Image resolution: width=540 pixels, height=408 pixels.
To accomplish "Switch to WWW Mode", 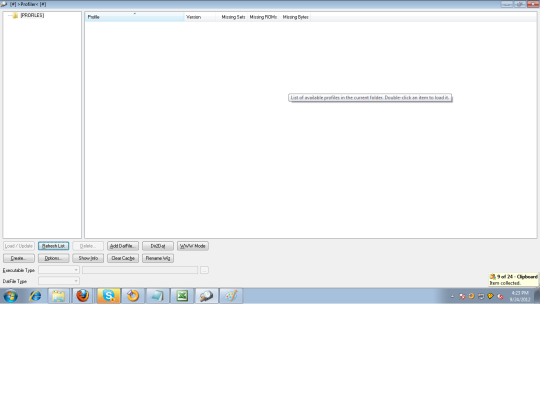I will click(193, 246).
